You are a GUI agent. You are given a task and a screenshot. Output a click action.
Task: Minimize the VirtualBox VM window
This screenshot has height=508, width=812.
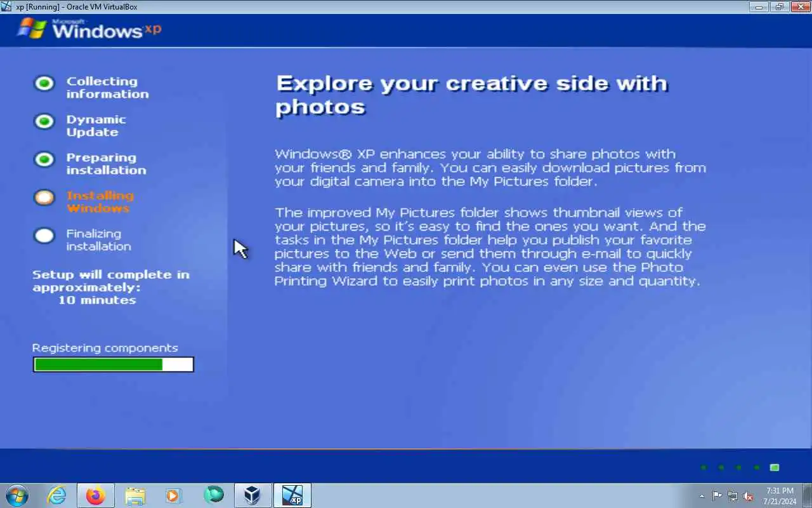[759, 7]
